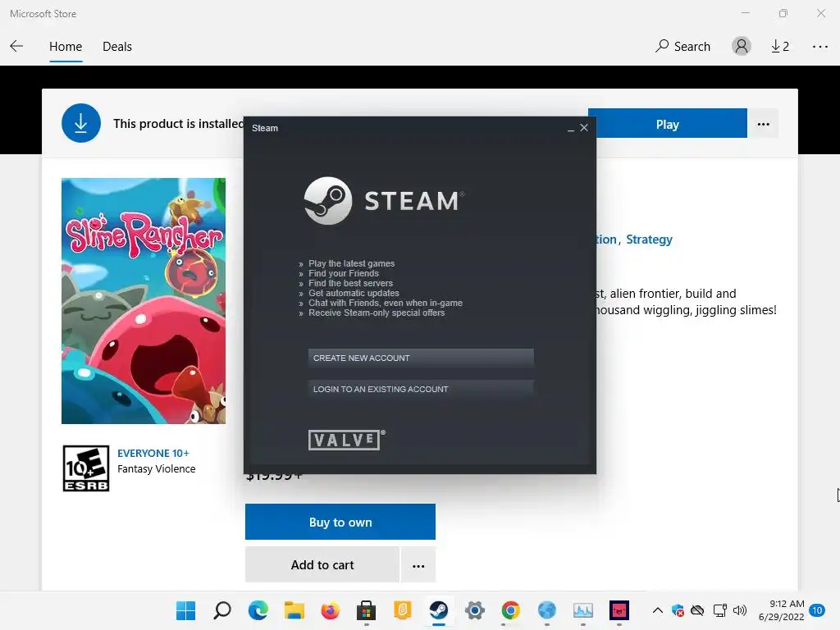Open more options next to Play
Image resolution: width=840 pixels, height=630 pixels.
click(764, 124)
